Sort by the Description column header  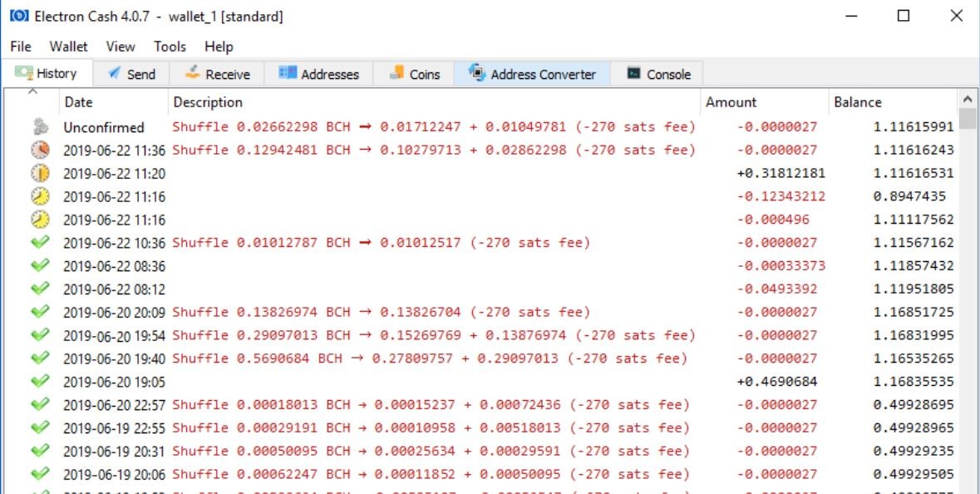point(434,102)
